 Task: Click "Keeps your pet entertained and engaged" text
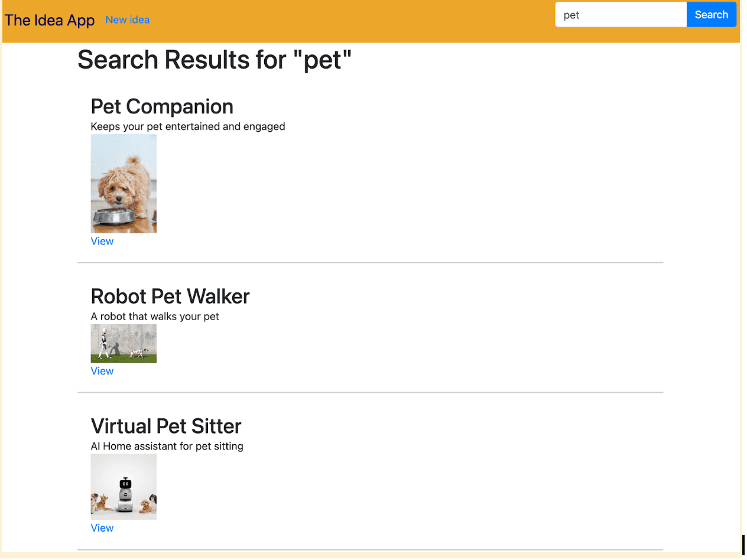pos(188,126)
